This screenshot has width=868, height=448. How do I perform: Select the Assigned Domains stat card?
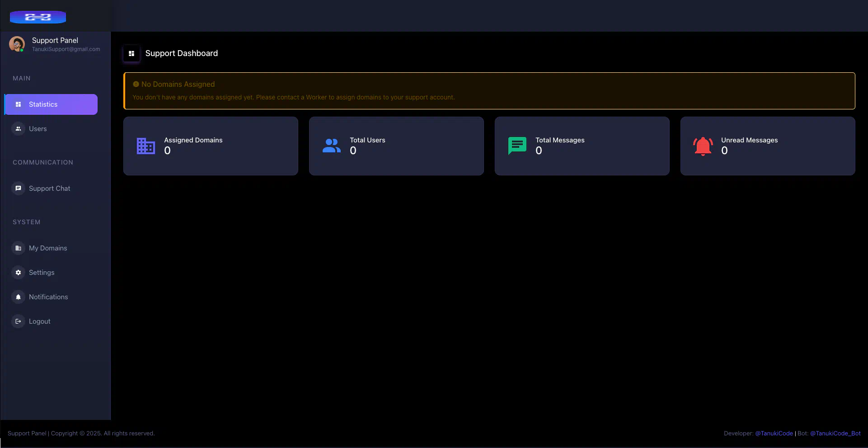click(211, 146)
